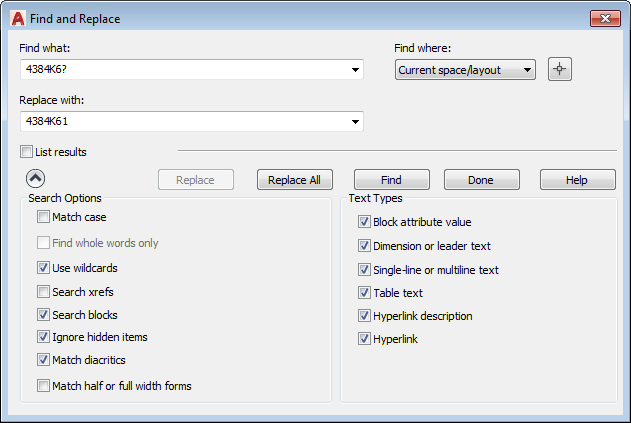Uncheck the Search blocks option
Screen dimensions: 631x423
(43, 315)
